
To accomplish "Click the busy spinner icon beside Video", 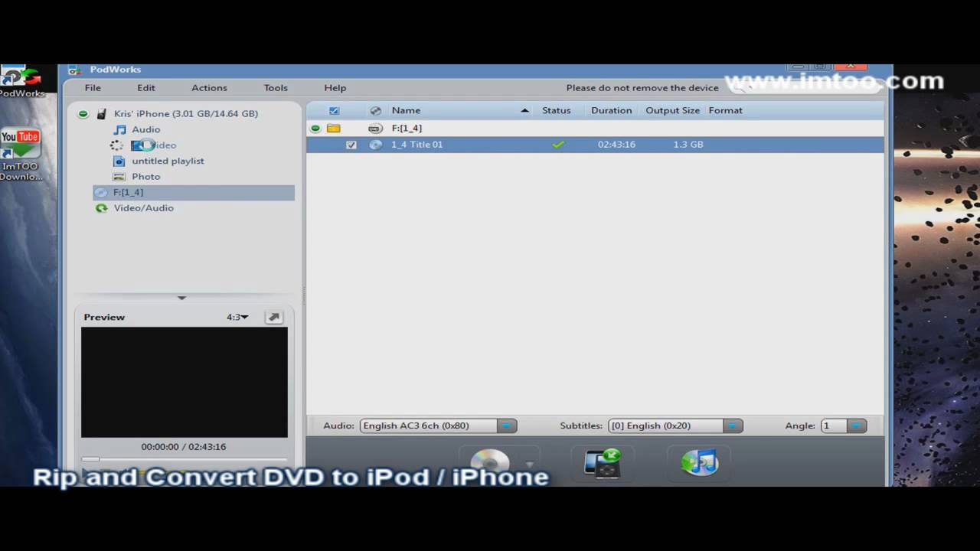I will point(116,145).
